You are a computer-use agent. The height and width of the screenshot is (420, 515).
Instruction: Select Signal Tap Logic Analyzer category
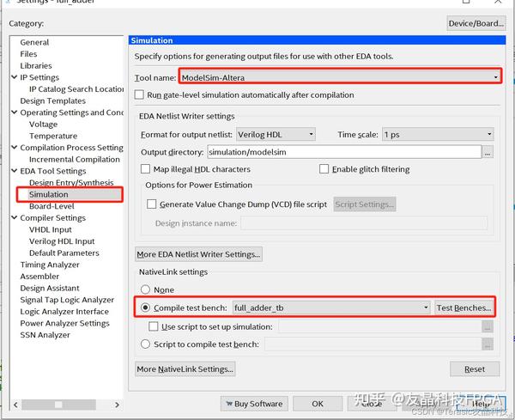67,300
